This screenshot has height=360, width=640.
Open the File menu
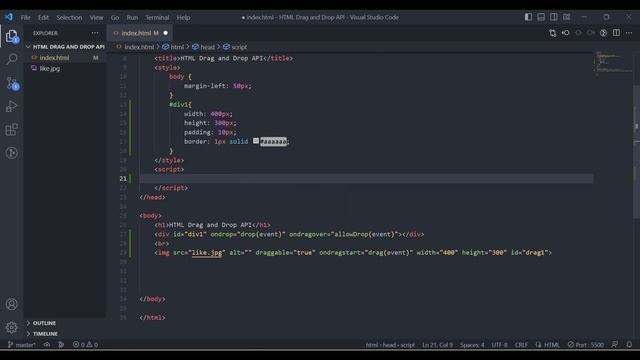25,18
